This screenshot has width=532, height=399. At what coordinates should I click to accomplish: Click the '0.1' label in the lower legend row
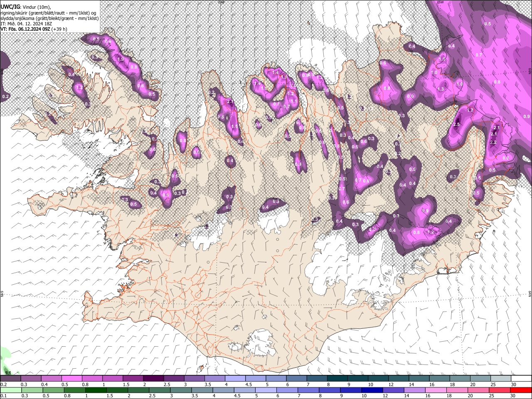(3, 396)
